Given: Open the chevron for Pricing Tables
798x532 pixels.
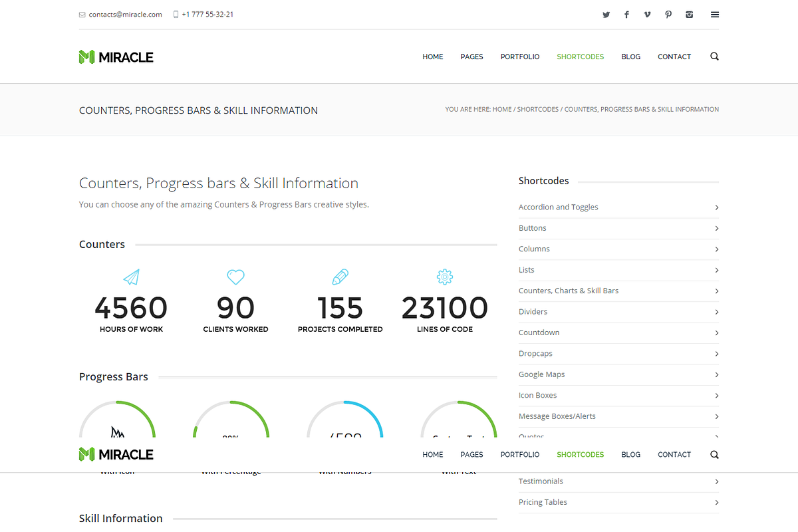Looking at the screenshot, I should pos(716,503).
